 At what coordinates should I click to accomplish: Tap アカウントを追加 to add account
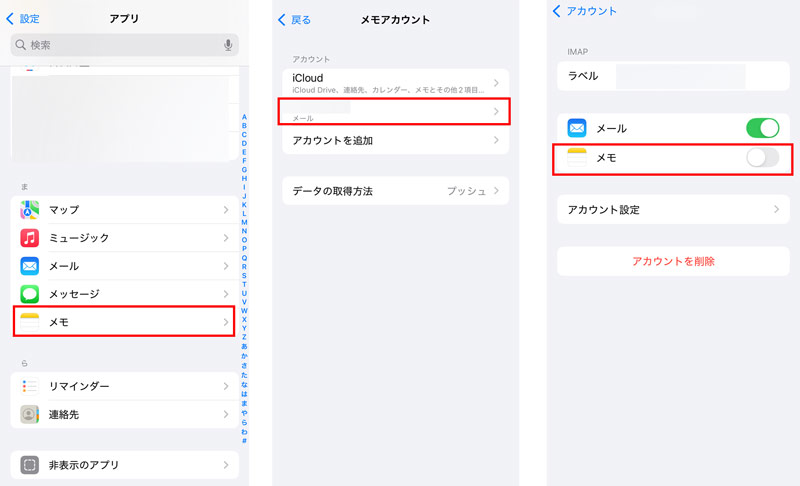coord(395,141)
